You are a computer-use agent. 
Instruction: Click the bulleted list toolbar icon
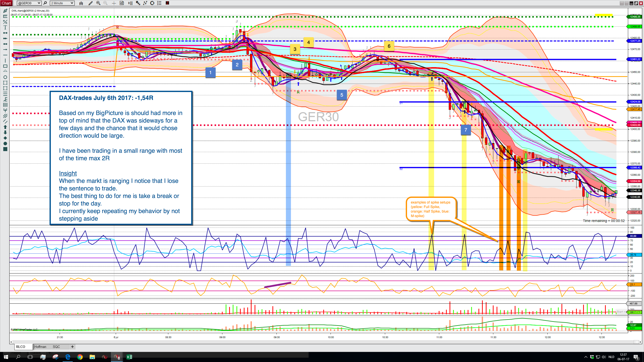coord(159,3)
